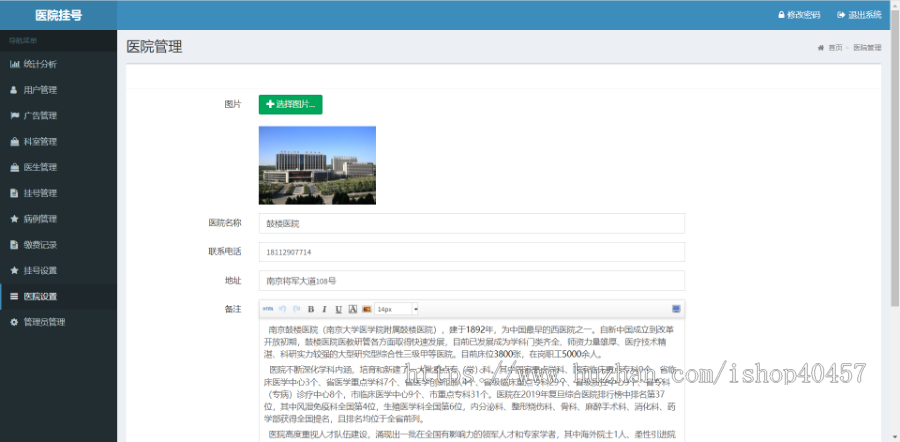Click the 地址 input field
The height and width of the screenshot is (442, 900).
(x=472, y=281)
